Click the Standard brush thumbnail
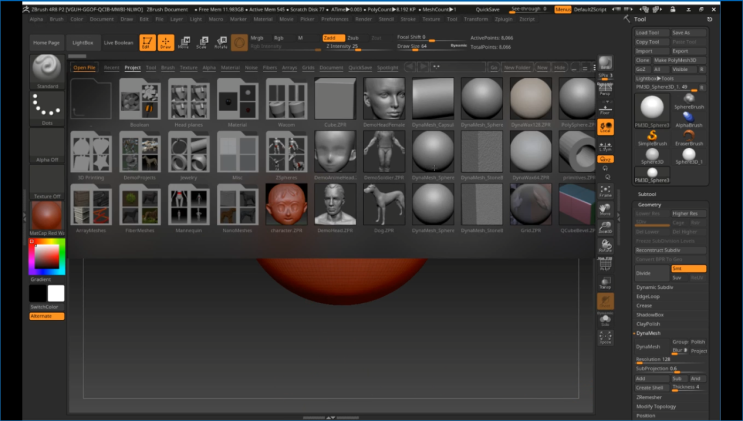Image resolution: width=743 pixels, height=421 pixels. click(x=46, y=67)
